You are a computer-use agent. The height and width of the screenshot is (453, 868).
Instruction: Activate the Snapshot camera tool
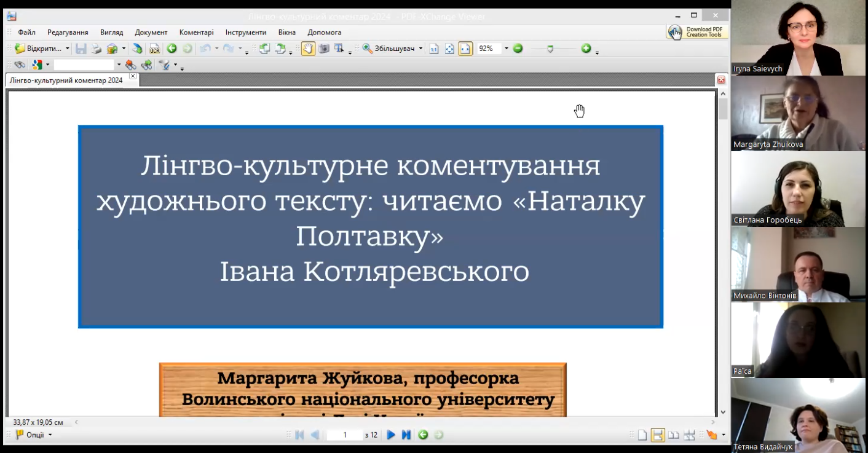coord(324,49)
